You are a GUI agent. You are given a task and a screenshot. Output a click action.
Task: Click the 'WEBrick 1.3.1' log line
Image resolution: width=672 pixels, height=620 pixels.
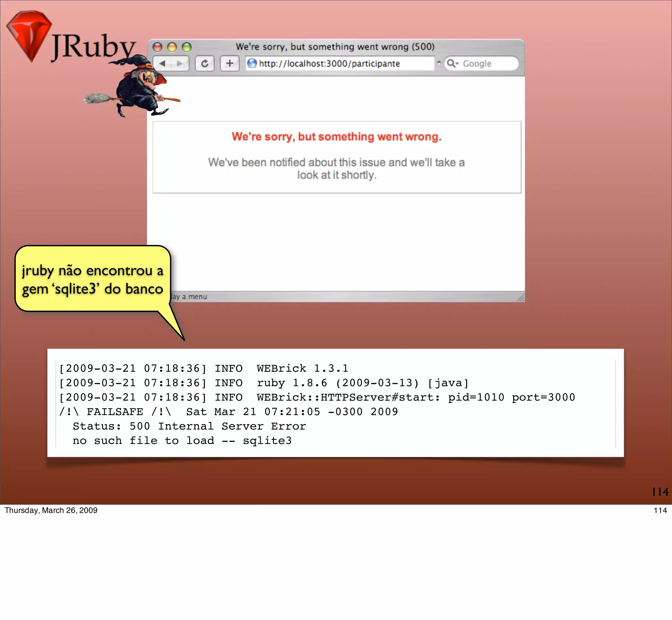[204, 369]
